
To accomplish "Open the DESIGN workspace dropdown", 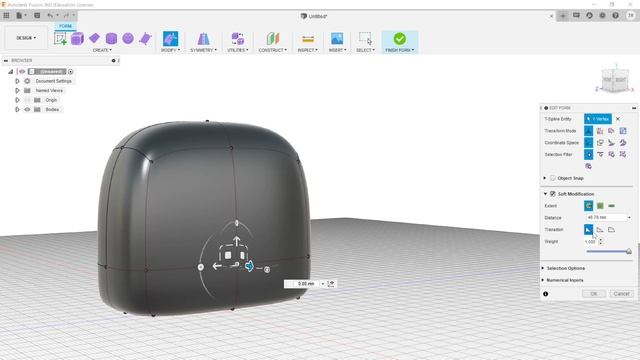I will tap(26, 38).
